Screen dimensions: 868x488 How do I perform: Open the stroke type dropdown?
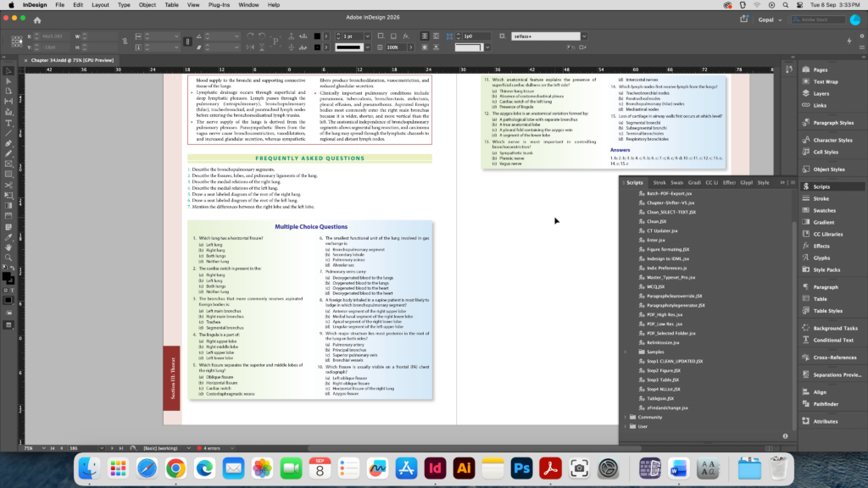click(367, 47)
